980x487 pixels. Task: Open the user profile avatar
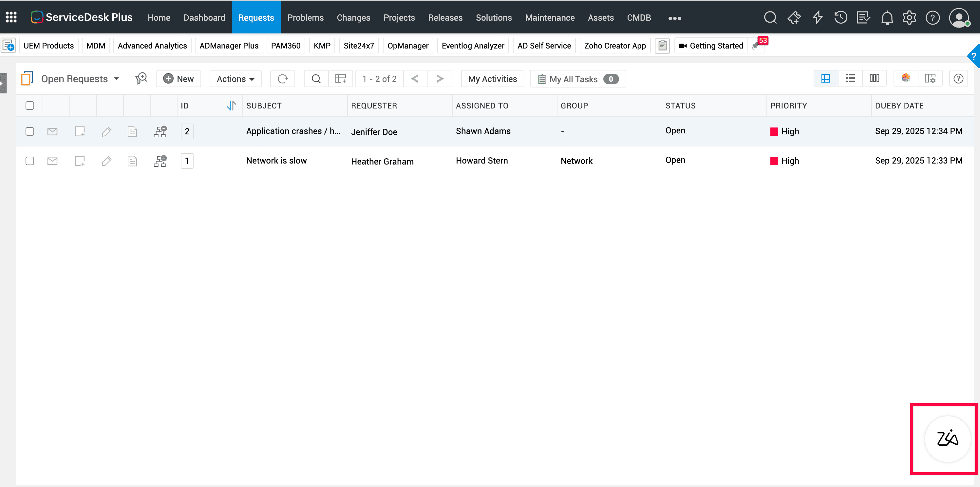pos(959,17)
